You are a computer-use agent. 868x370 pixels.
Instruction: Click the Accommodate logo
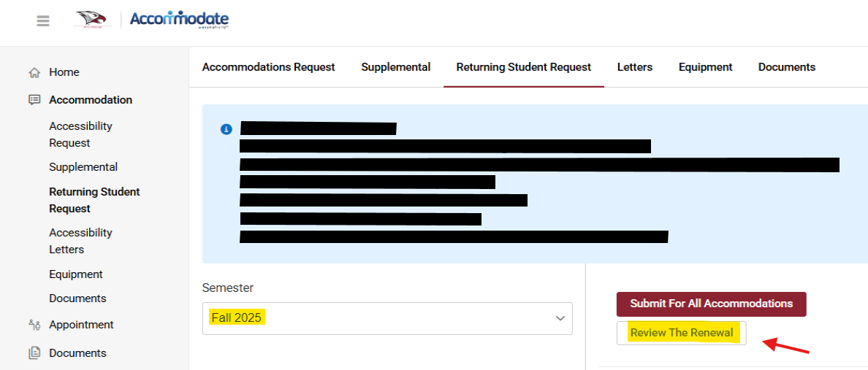[179, 20]
